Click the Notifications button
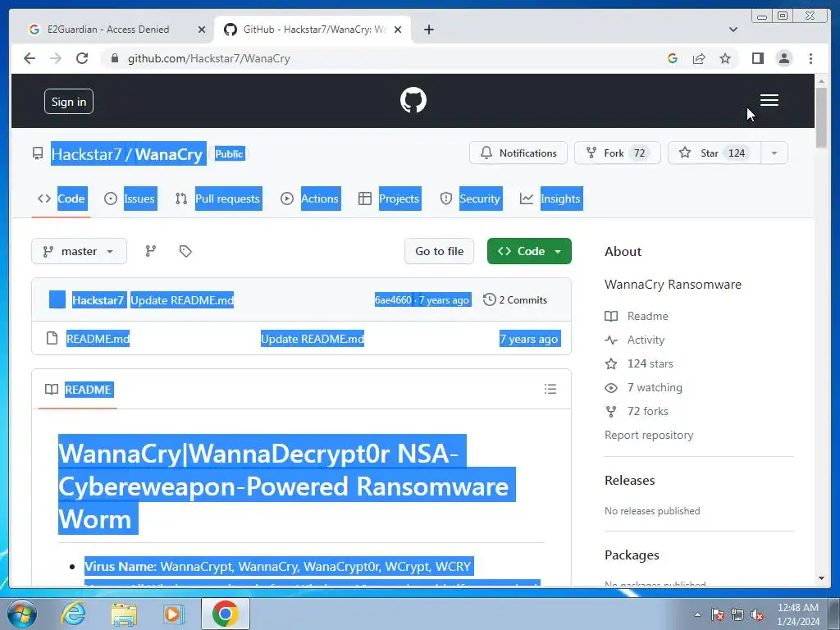The width and height of the screenshot is (840, 630). [518, 153]
